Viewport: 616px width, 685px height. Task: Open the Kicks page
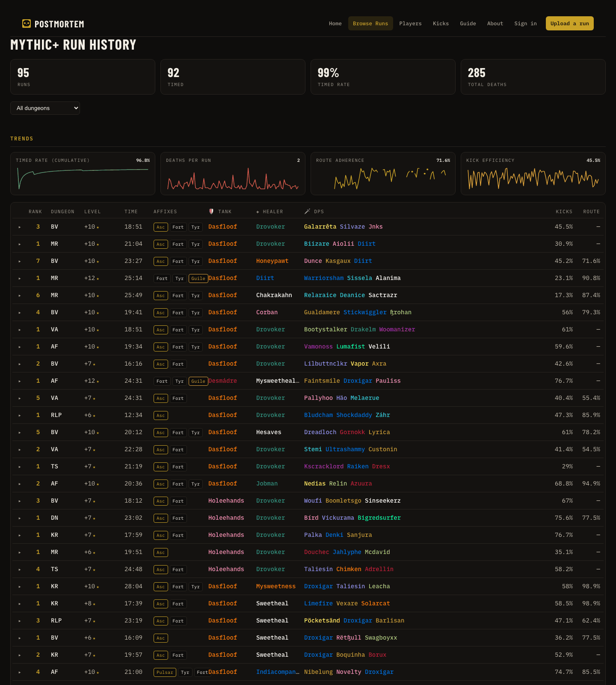click(x=441, y=24)
